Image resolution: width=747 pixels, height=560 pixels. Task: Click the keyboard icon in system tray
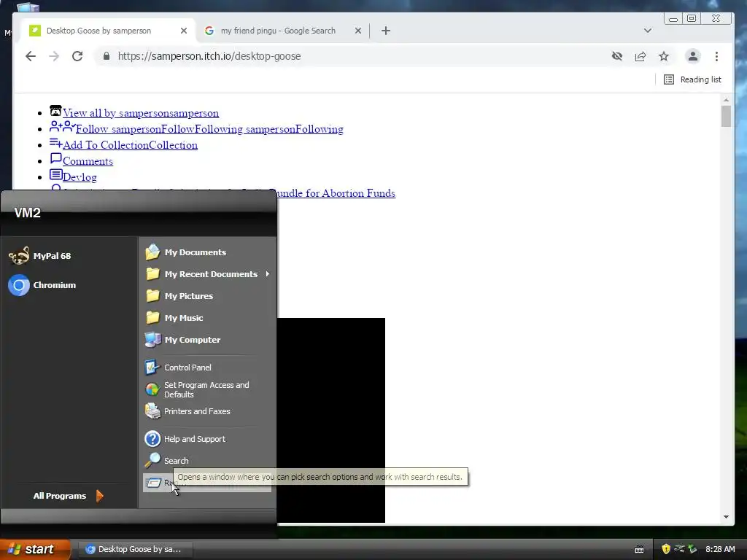click(639, 550)
